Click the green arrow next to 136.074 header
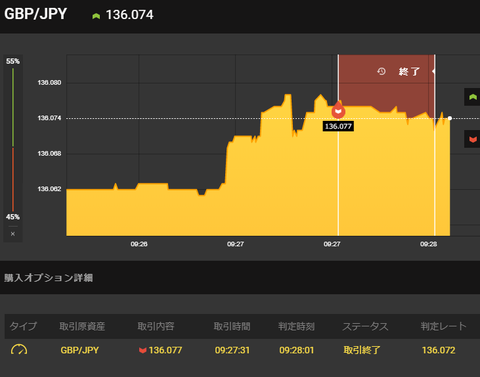 96,16
